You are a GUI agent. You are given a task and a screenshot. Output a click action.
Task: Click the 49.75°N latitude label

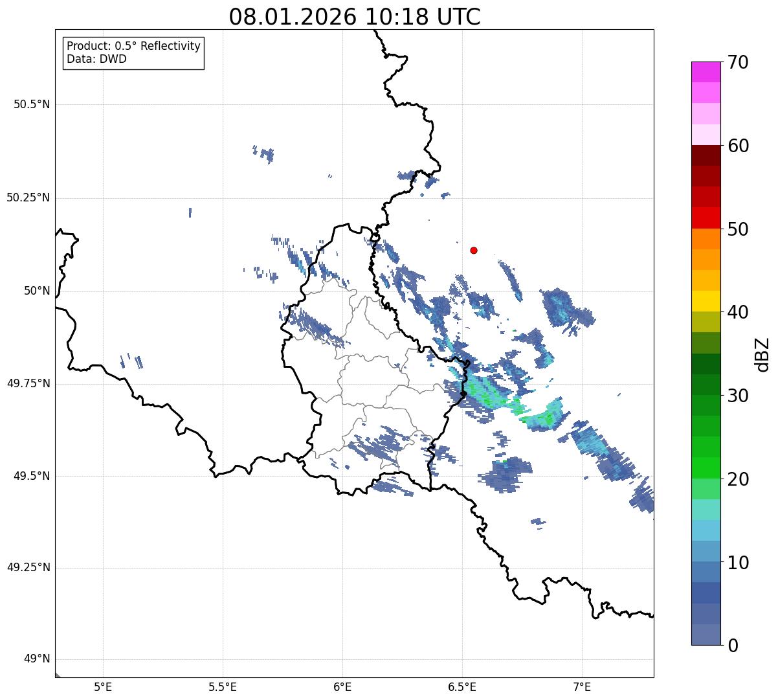coord(28,383)
